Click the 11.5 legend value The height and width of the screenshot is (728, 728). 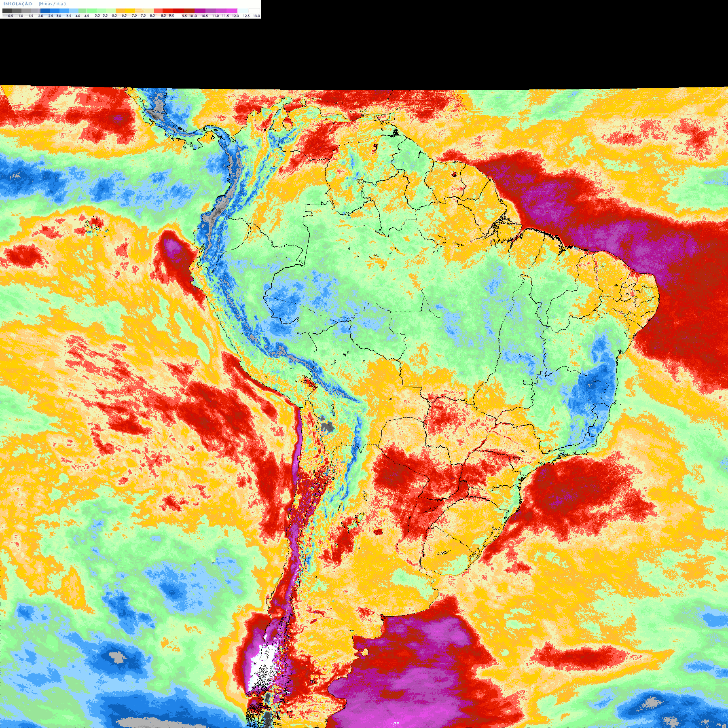point(225,16)
